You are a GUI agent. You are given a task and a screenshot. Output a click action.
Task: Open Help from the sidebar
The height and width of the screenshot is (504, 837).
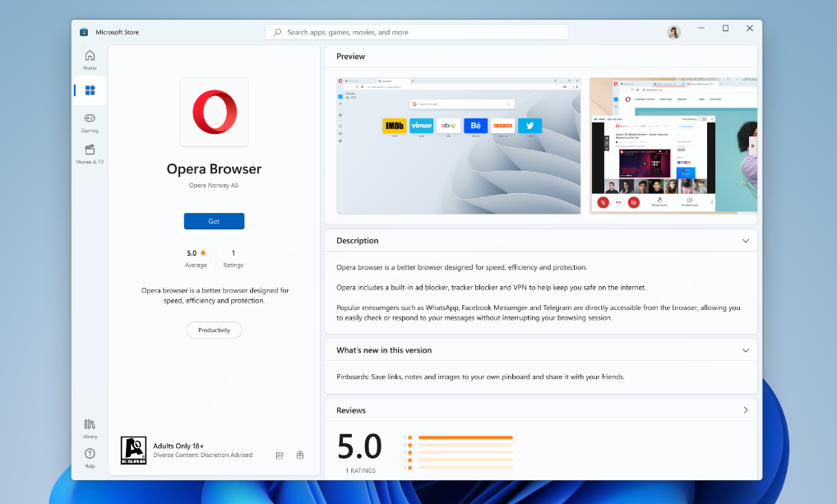(x=90, y=458)
